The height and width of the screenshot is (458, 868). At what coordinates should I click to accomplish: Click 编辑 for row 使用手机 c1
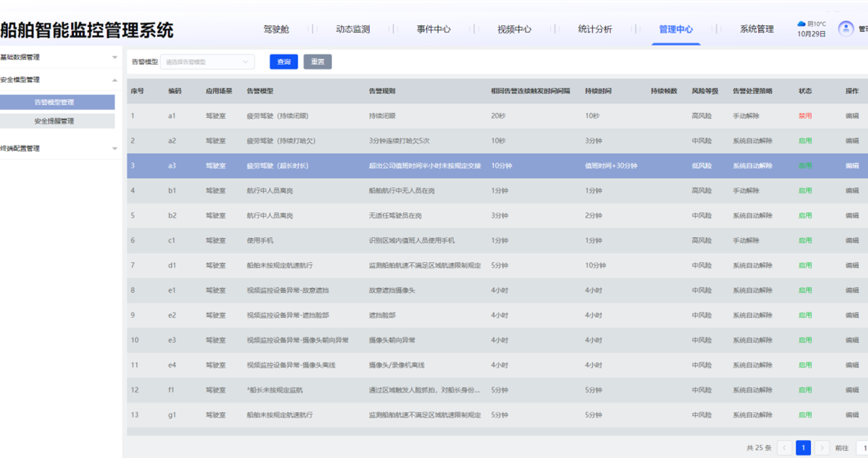click(x=852, y=240)
